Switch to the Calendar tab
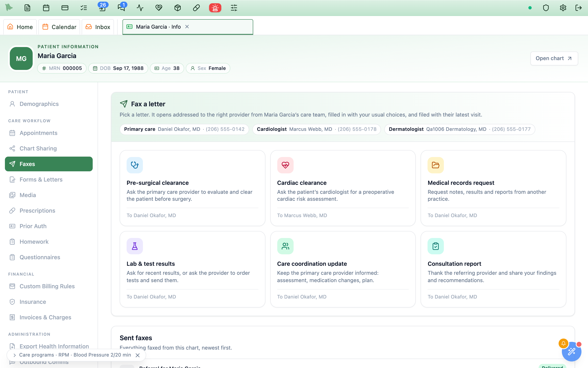Viewport: 588px width, 368px height. point(59,27)
